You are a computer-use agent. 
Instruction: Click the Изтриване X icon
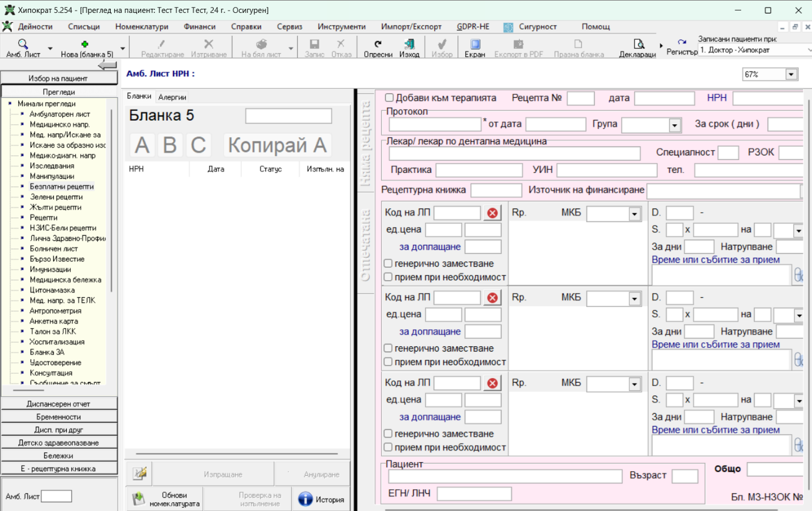(209, 44)
